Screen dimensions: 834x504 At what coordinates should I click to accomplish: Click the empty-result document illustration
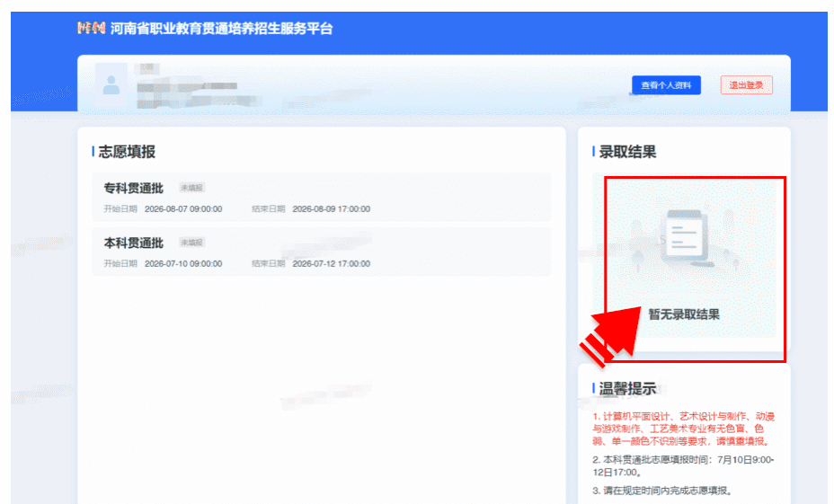pyautogui.click(x=685, y=239)
